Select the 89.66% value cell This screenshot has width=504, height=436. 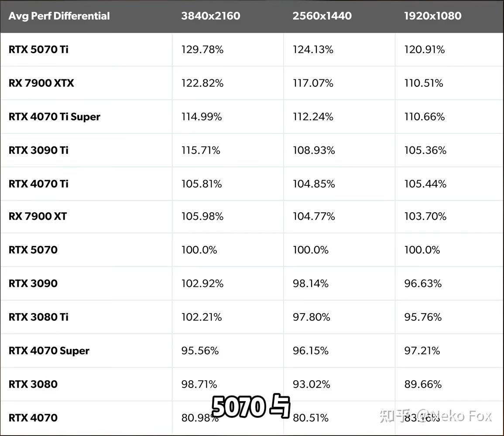[423, 384]
